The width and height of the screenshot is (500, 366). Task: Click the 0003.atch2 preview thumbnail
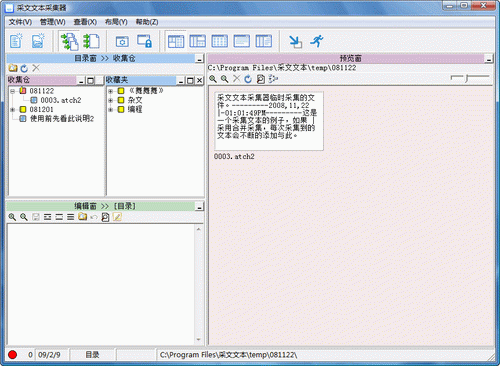(269, 121)
